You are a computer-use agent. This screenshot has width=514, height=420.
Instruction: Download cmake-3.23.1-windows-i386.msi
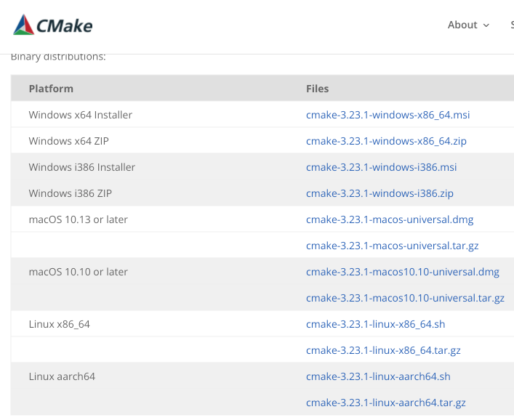pyautogui.click(x=381, y=167)
